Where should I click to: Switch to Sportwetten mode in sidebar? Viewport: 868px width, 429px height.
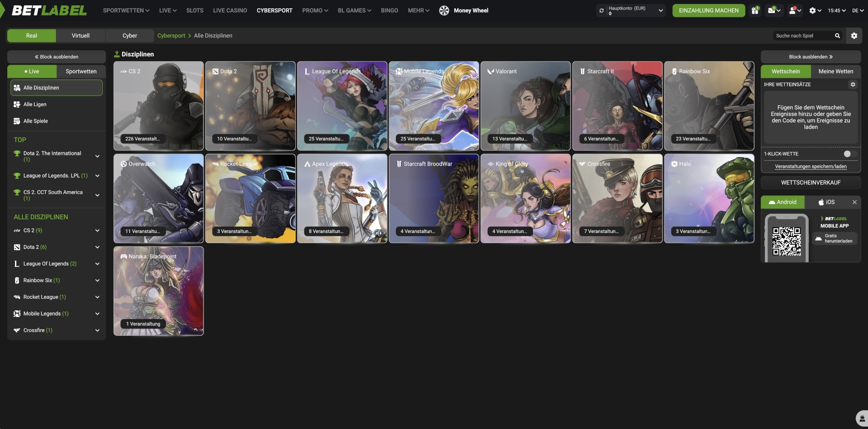point(81,71)
